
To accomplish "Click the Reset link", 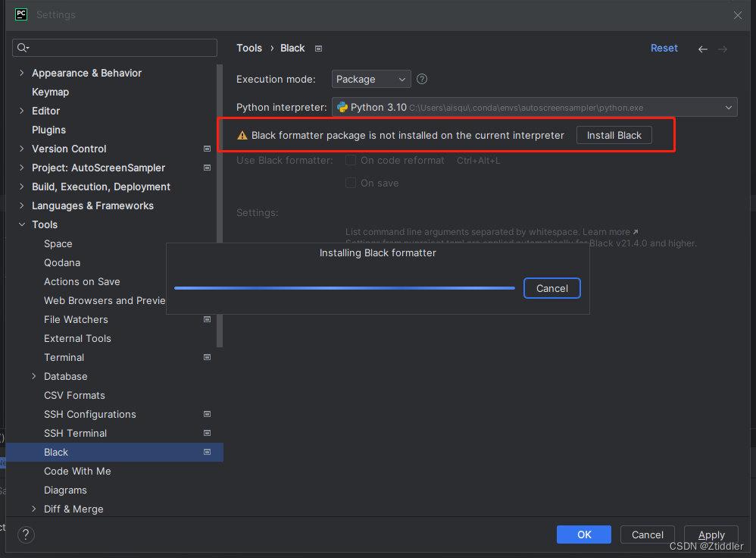I will pos(664,48).
